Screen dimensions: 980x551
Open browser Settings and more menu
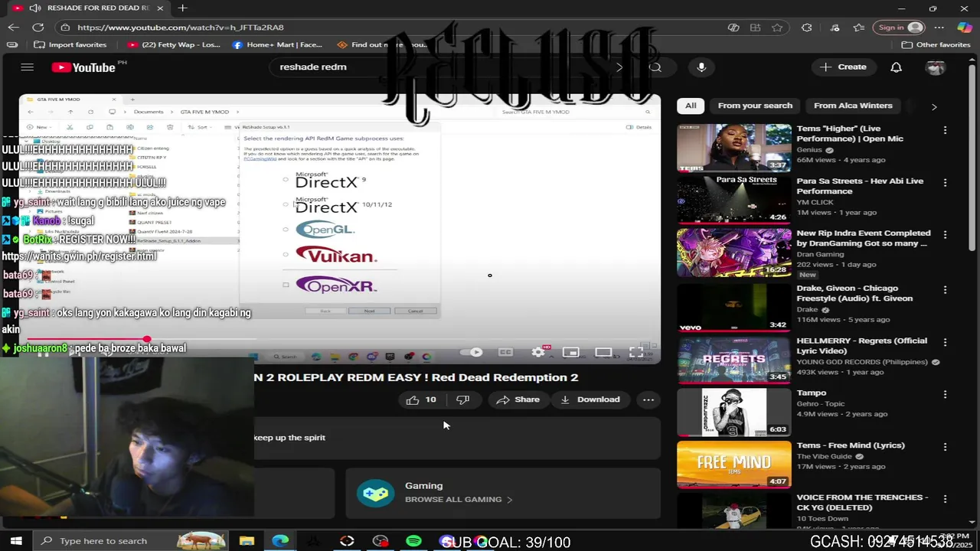(939, 27)
